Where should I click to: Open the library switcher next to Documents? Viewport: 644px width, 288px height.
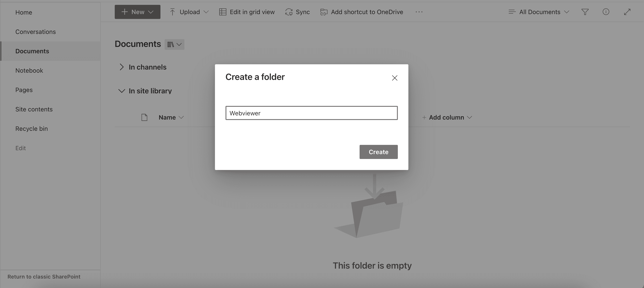point(174,44)
